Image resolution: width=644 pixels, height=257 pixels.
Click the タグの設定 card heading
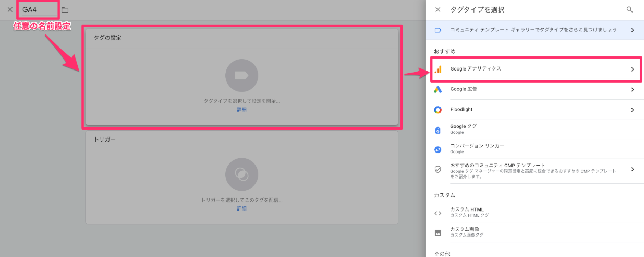coord(108,38)
